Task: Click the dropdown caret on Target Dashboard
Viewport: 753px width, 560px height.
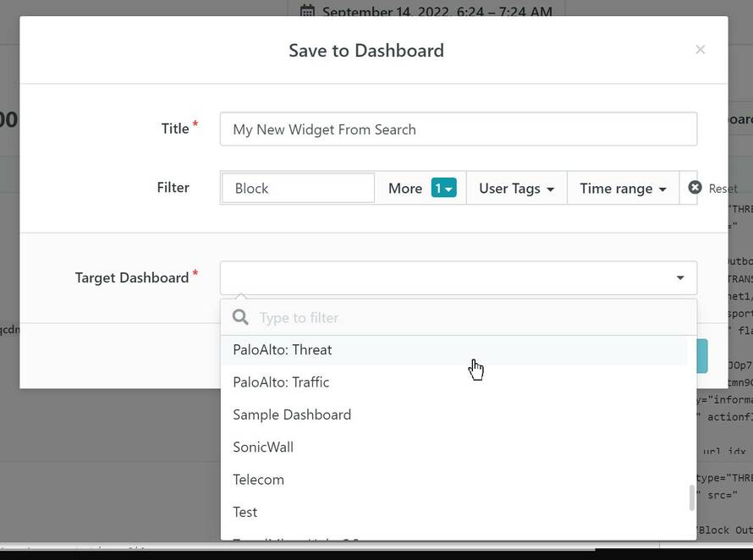Action: [x=679, y=277]
